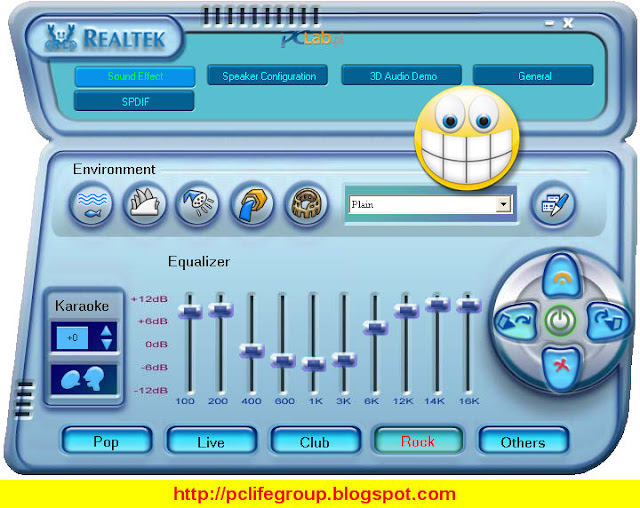
Task: Switch to the General tab
Action: (x=533, y=75)
